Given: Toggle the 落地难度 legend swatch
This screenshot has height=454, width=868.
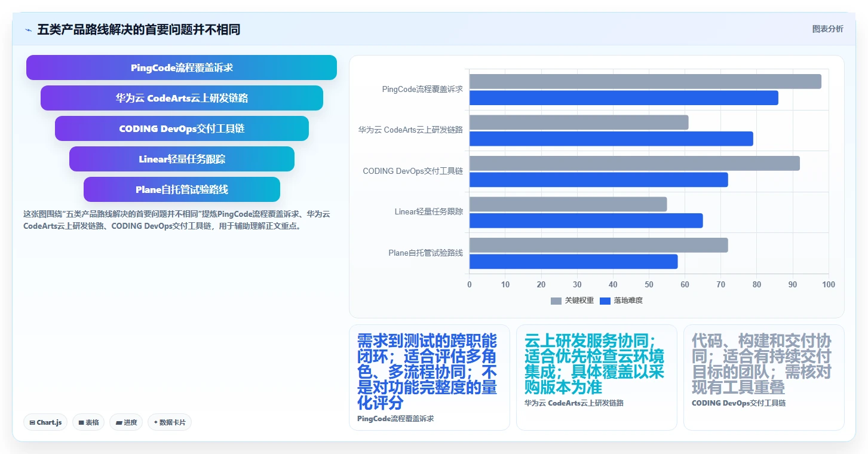Looking at the screenshot, I should 605,300.
